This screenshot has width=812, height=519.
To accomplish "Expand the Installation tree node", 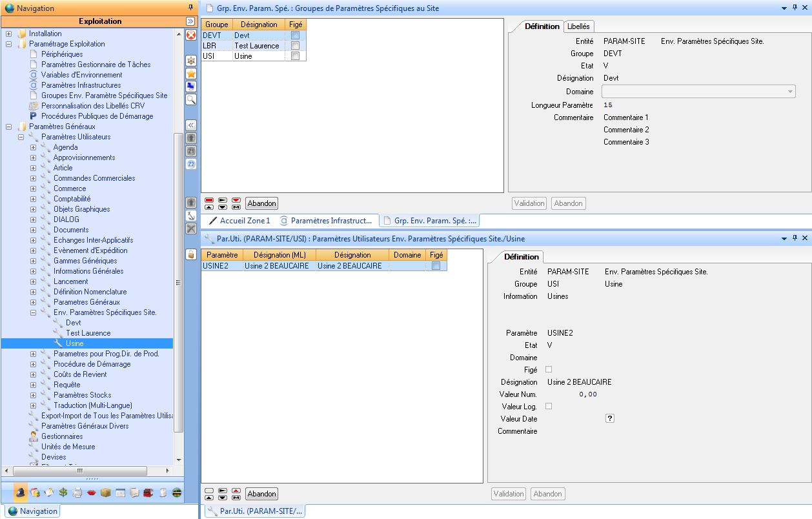I will coord(8,34).
